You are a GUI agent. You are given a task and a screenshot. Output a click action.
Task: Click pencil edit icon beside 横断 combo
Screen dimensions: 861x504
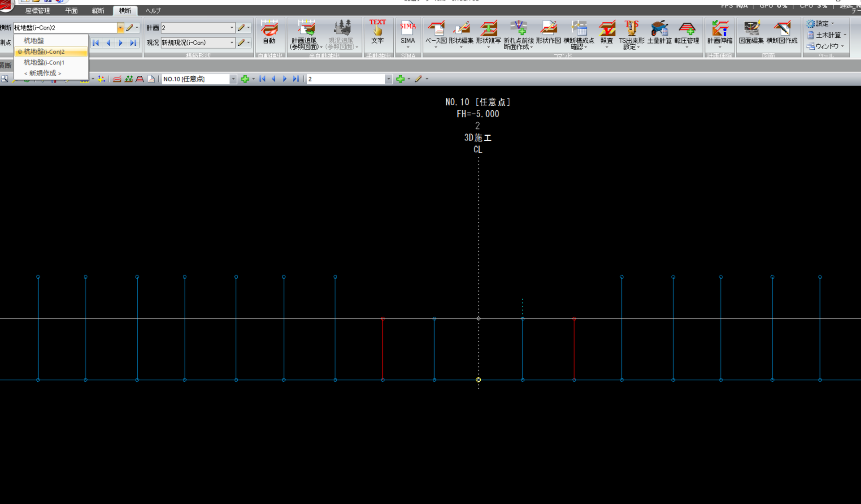(130, 28)
